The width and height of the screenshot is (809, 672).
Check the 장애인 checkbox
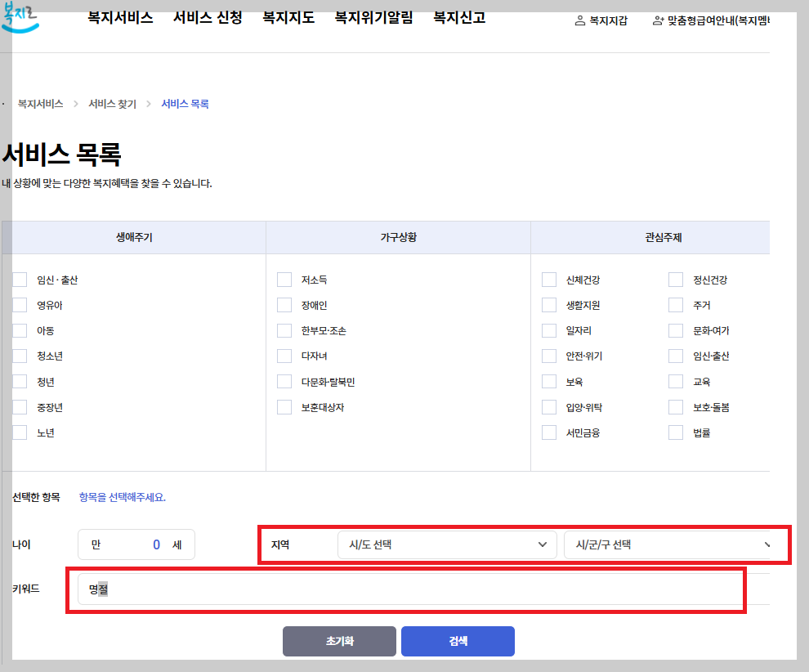[284, 304]
